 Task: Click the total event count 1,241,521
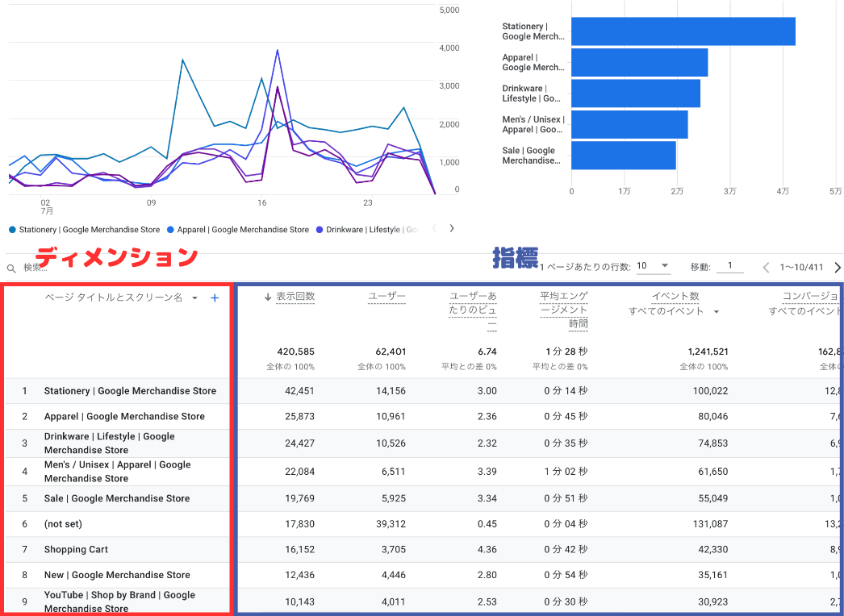(708, 352)
